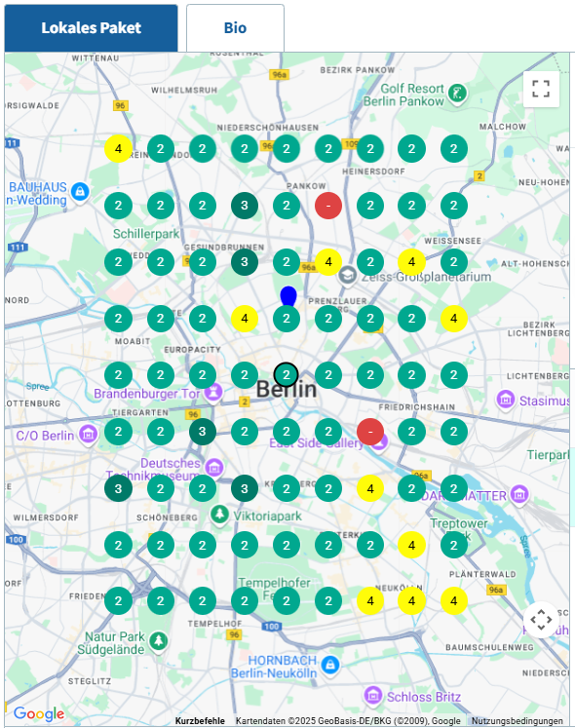Switch to the Bio tab
Viewport: 575px width, 728px height.
pyautogui.click(x=235, y=28)
